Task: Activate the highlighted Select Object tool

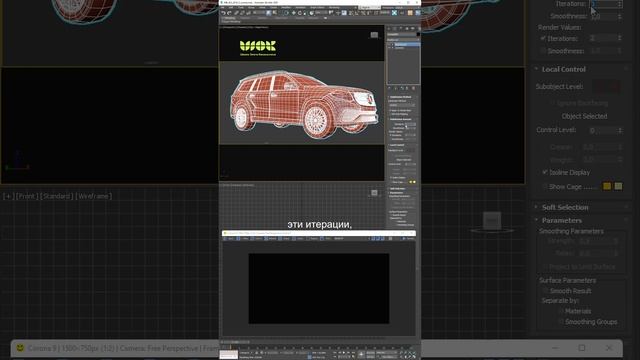Action: 269,13
